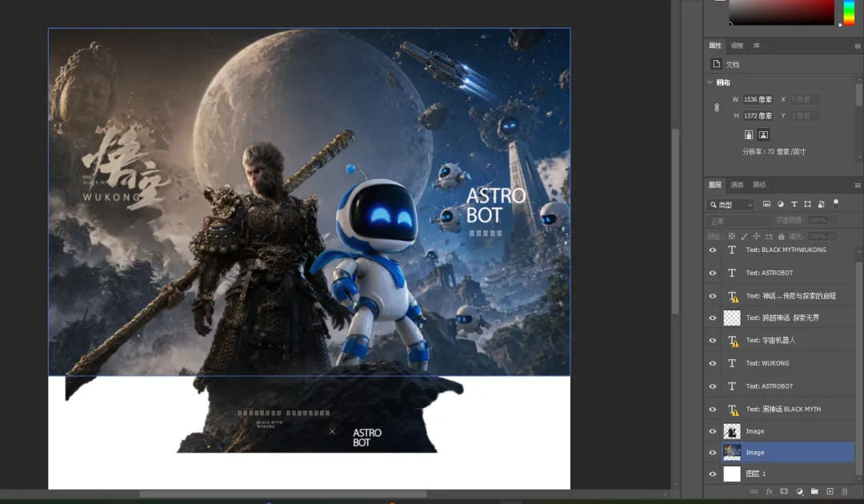
Task: Filter layers by type layers (T icon)
Action: point(794,204)
